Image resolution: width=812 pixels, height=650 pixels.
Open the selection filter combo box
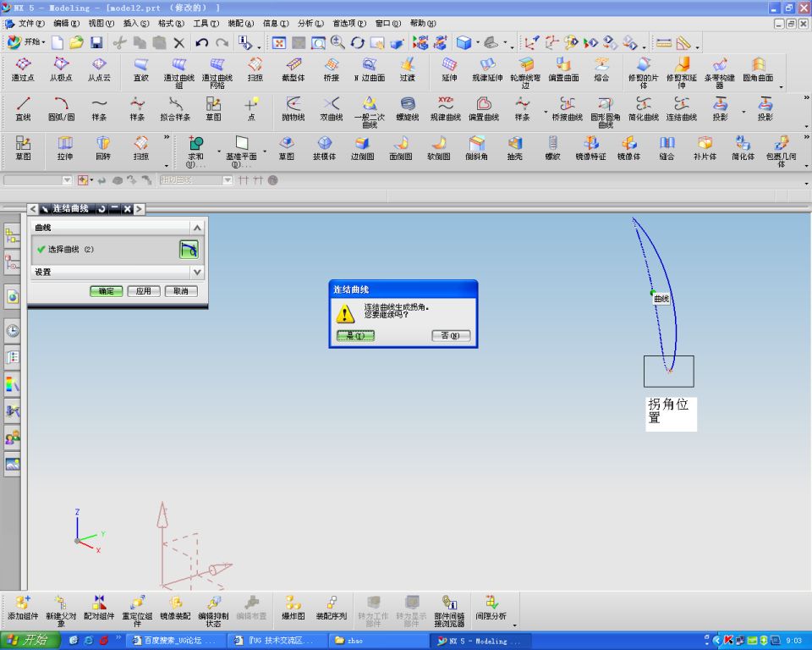[38, 180]
